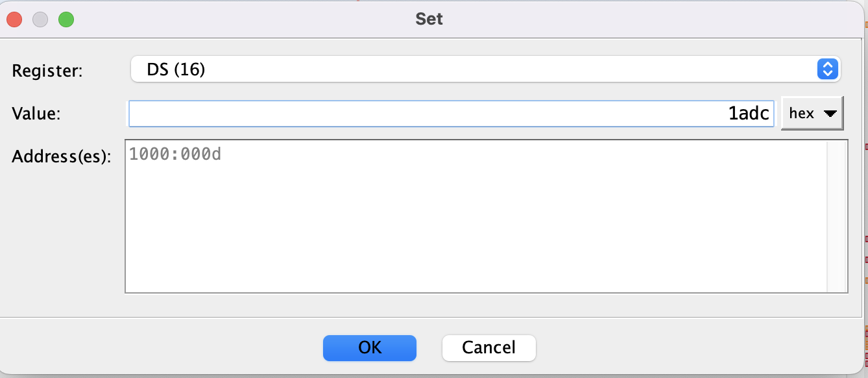Change value format by clicking hex selector

[812, 112]
